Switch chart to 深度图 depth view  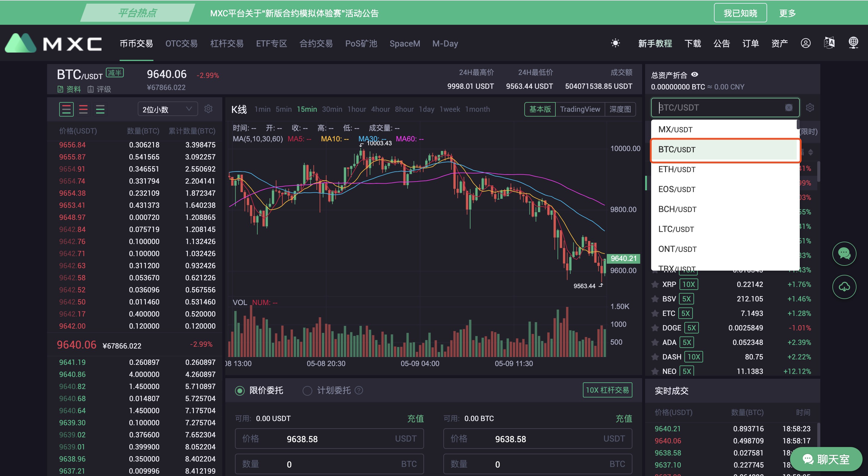pyautogui.click(x=620, y=109)
